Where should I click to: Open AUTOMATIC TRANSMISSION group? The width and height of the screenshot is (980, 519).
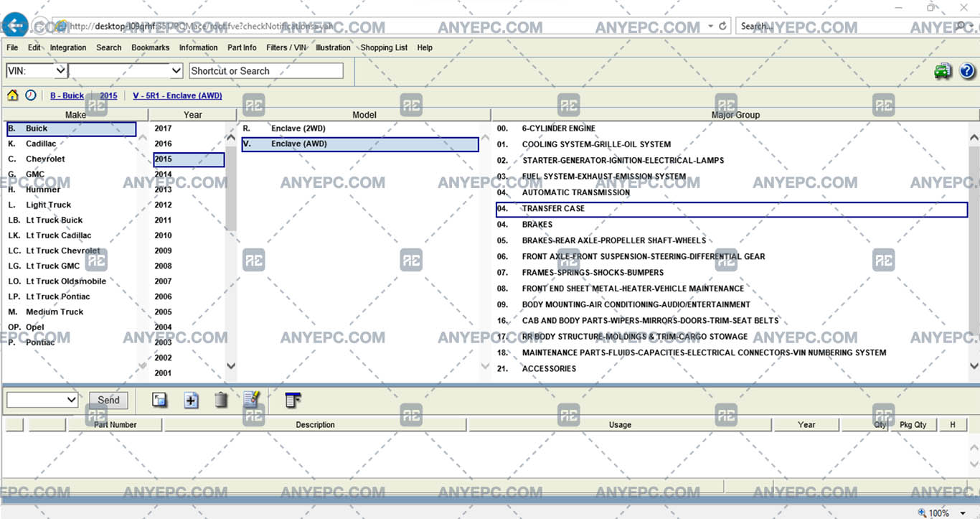pos(576,192)
